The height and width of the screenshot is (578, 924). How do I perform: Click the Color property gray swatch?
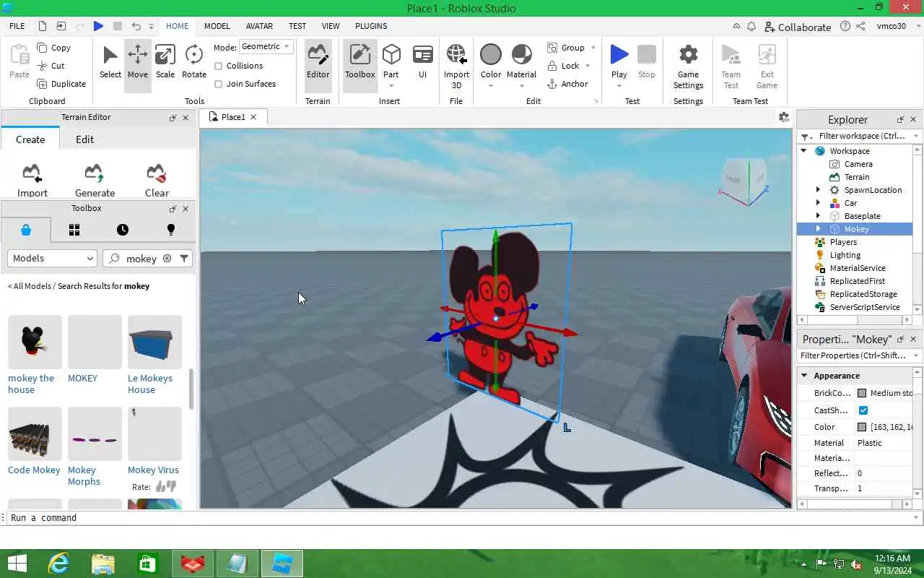click(x=862, y=427)
